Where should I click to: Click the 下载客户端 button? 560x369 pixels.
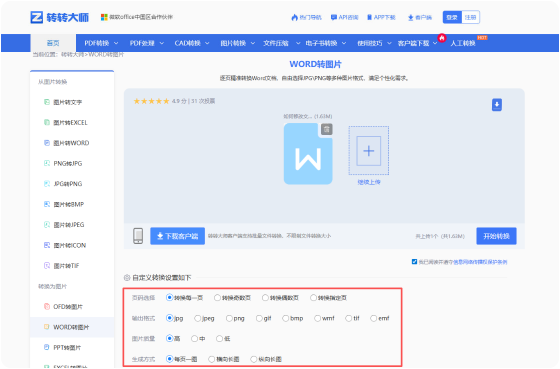coord(178,236)
